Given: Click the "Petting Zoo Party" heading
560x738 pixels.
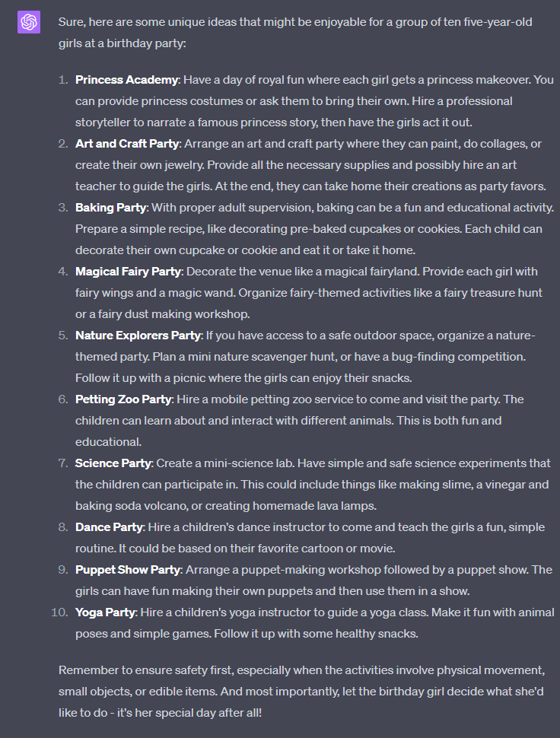Looking at the screenshot, I should (x=123, y=399).
